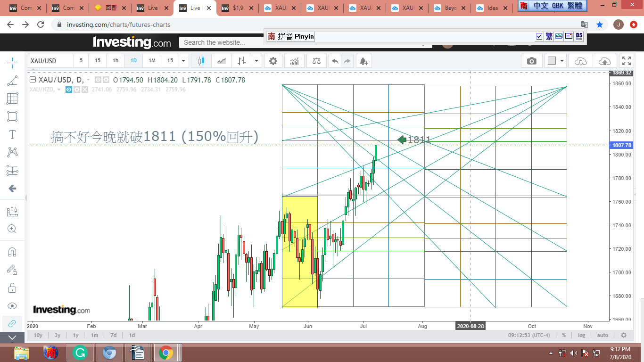
Task: Set the chart range to 3y
Action: pos(58,335)
